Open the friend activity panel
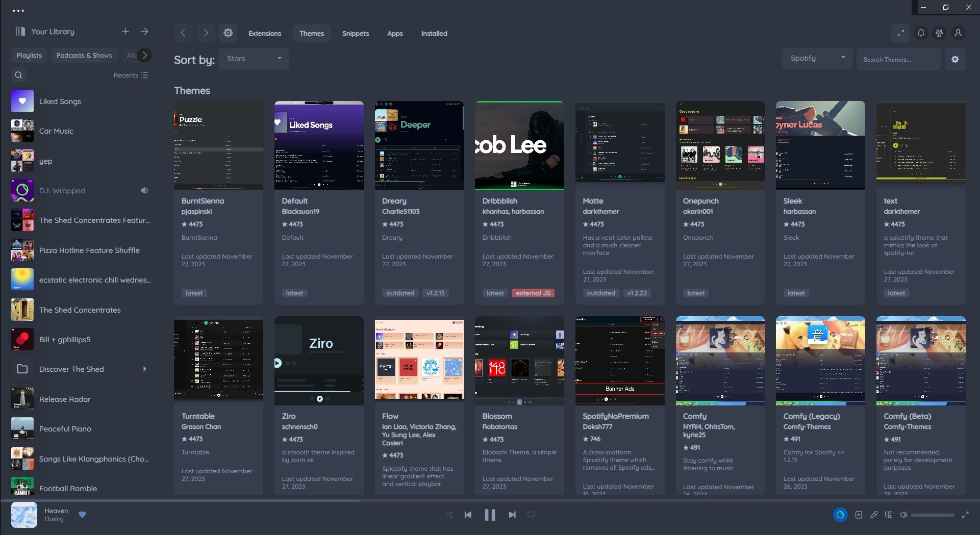 (939, 33)
